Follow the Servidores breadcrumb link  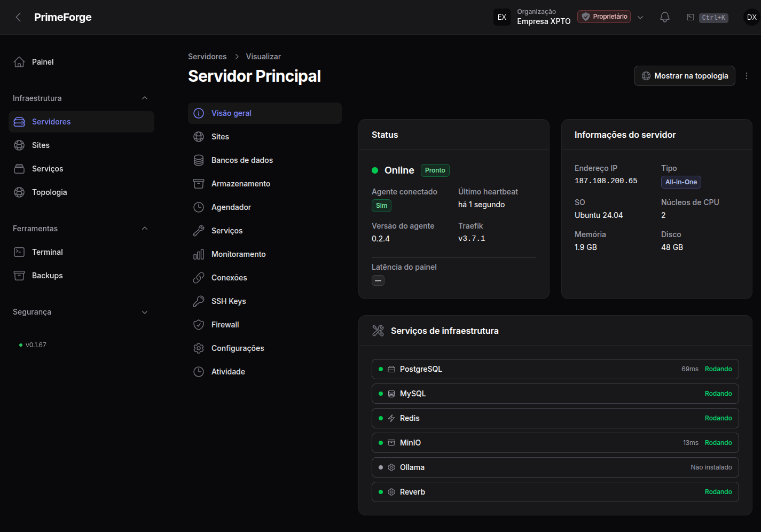click(207, 57)
